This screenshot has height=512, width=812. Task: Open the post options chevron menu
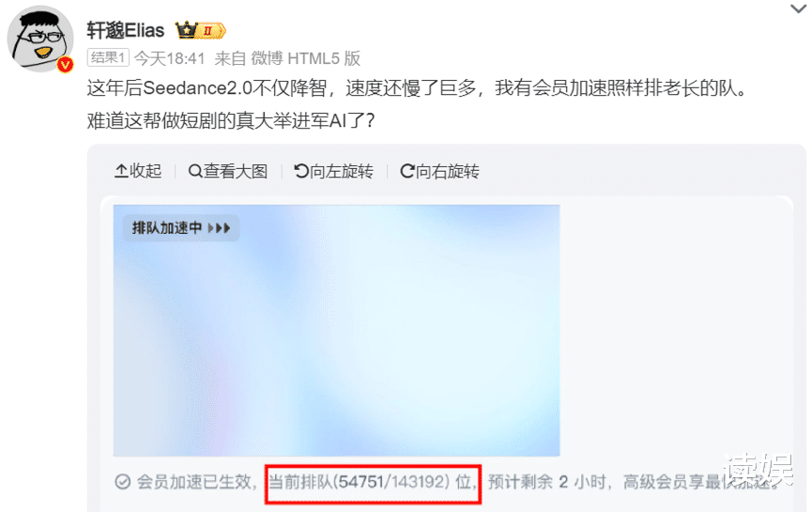coord(798,8)
